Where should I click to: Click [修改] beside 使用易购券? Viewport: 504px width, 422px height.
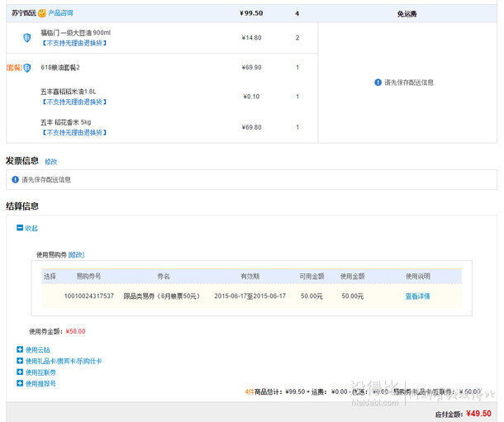[x=76, y=254]
